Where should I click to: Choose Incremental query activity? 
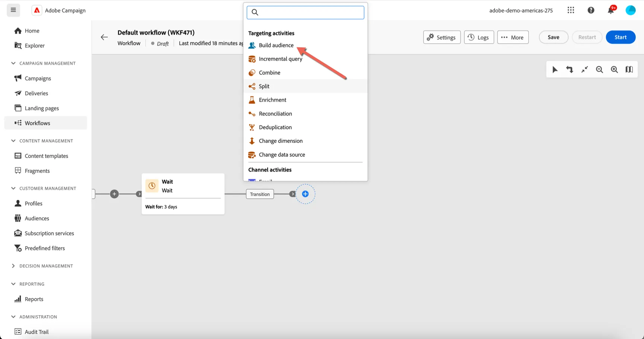point(305,59)
